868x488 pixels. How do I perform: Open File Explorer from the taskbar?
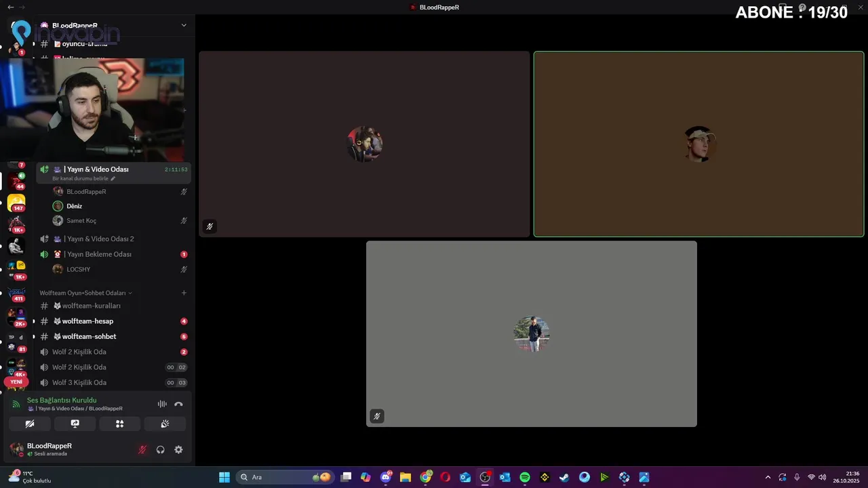point(406,477)
